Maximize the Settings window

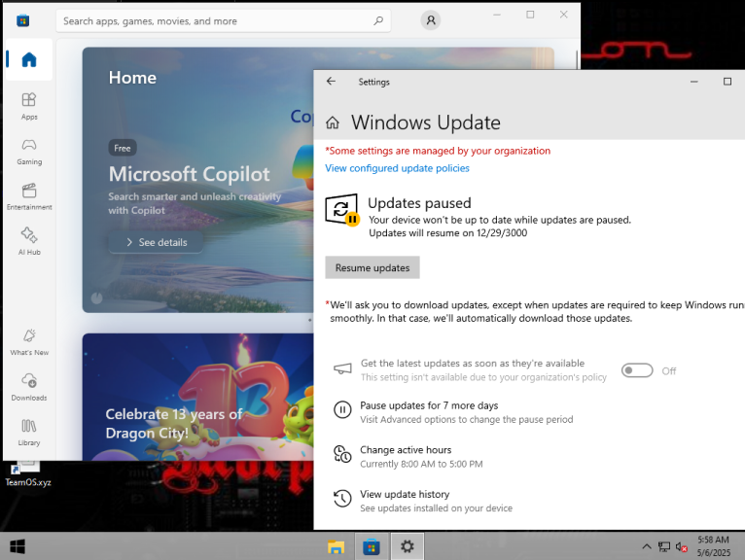tap(727, 82)
